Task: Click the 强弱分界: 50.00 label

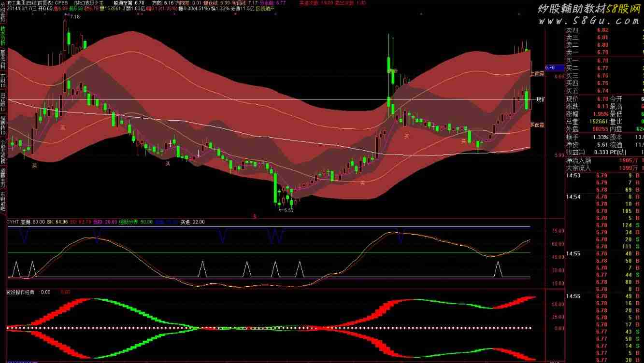Action: (137, 222)
